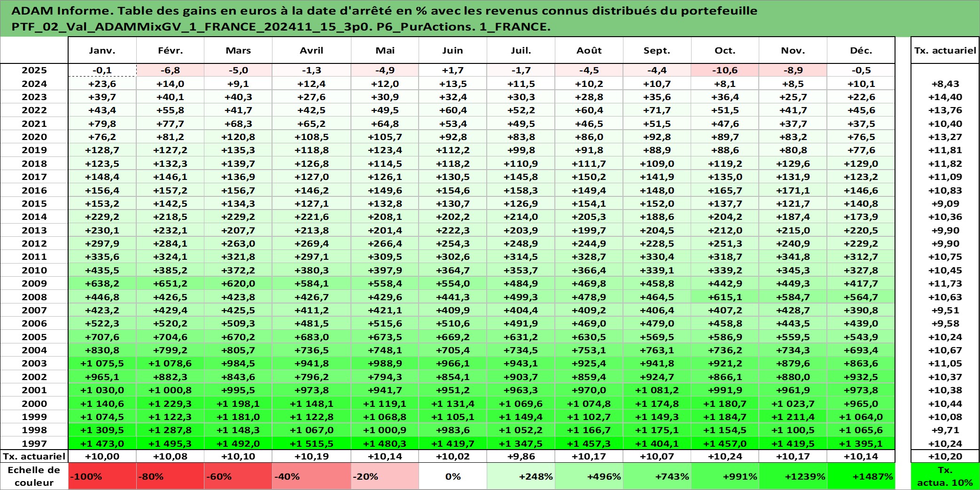980x490 pixels.
Task: Select the +615,1 cell in 2008 row
Action: tap(725, 297)
